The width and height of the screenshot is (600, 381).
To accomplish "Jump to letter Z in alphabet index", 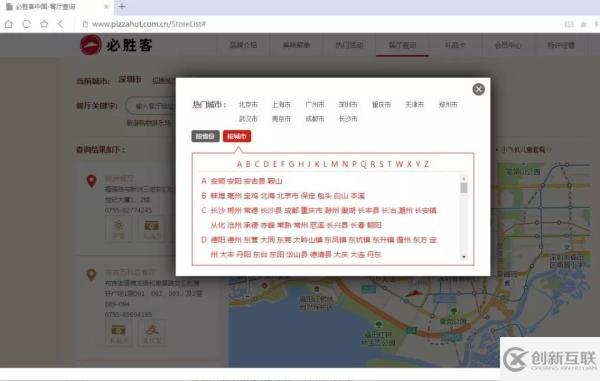I will click(426, 164).
